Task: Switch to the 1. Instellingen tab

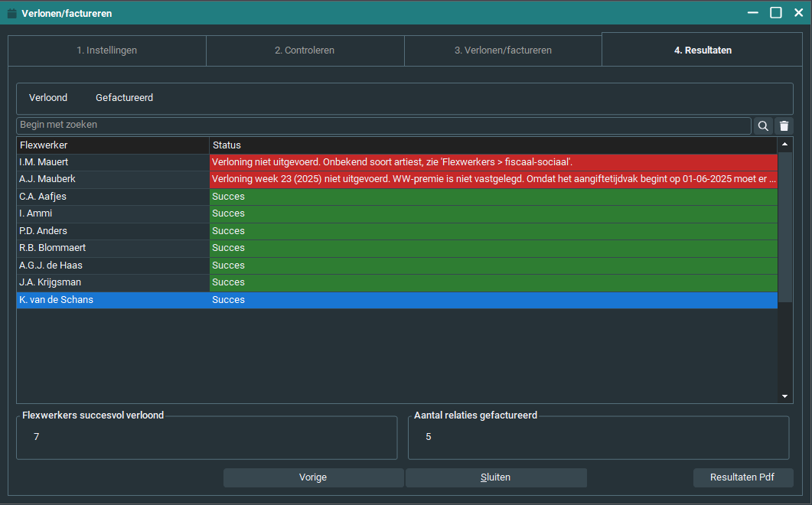Action: tap(106, 50)
